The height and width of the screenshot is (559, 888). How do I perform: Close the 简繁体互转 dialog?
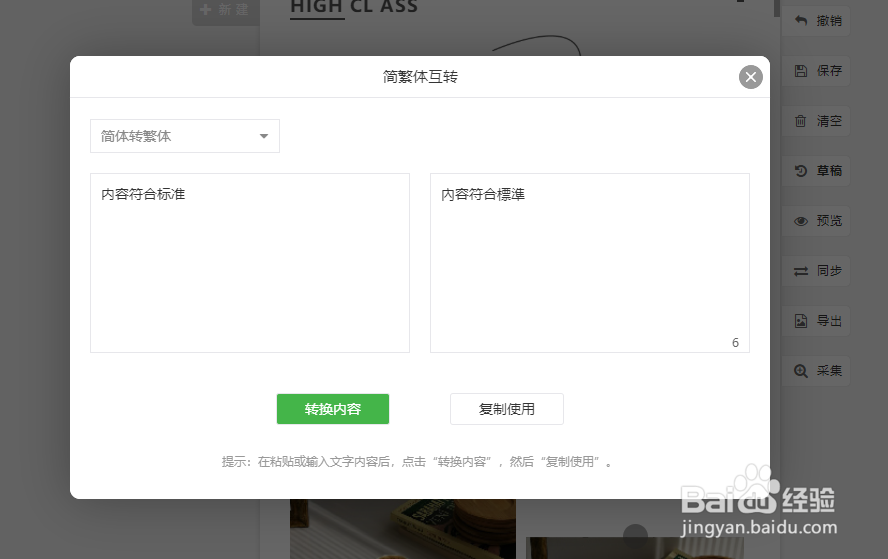click(x=750, y=77)
